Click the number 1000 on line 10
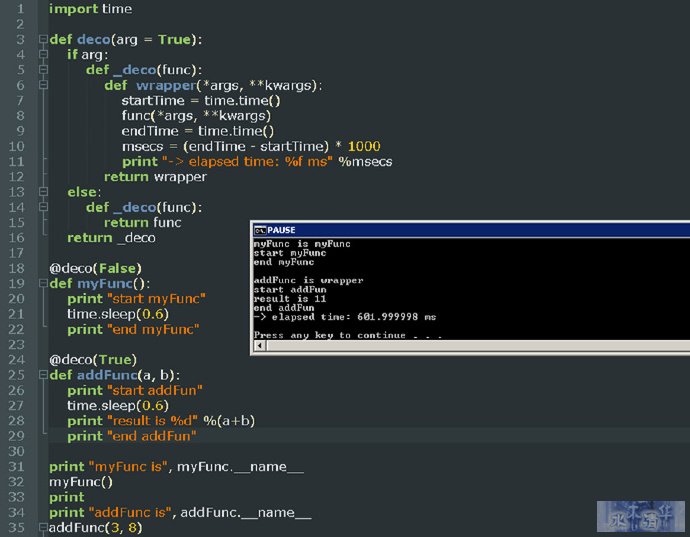This screenshot has height=537, width=690. coord(364,146)
